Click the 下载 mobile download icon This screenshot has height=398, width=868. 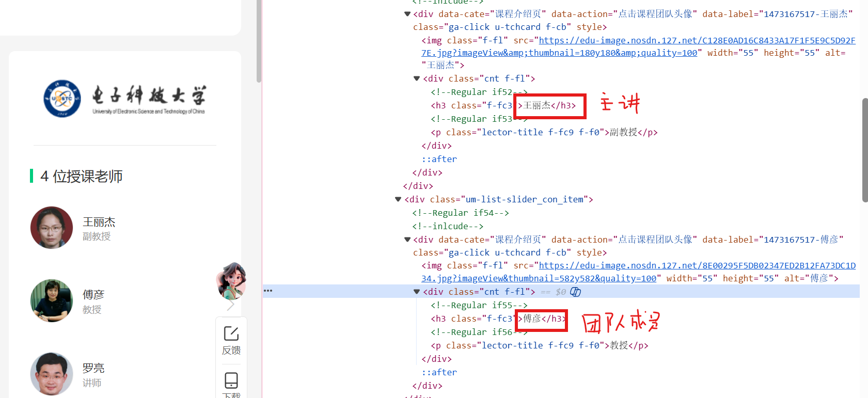pyautogui.click(x=231, y=380)
